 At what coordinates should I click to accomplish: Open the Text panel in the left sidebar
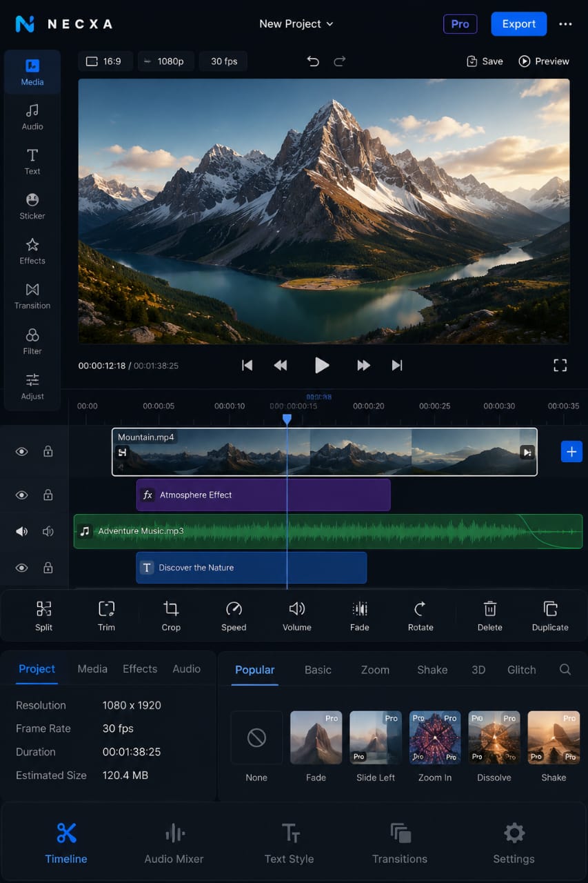tap(32, 161)
